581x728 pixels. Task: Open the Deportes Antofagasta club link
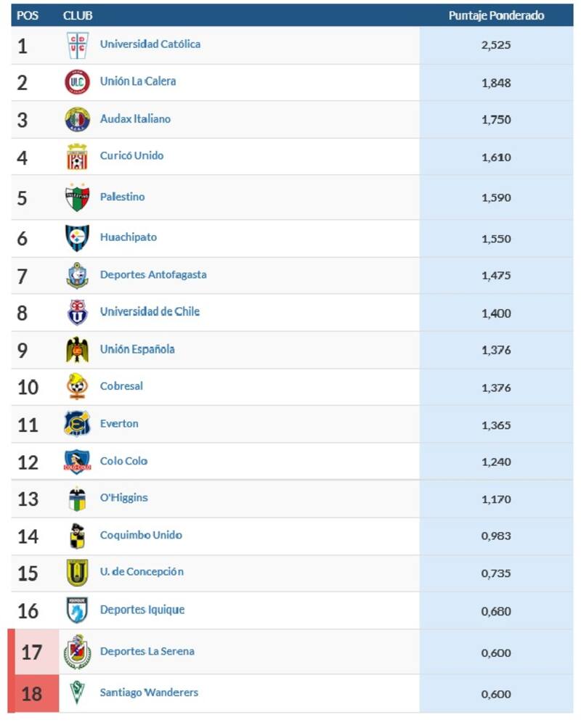(153, 275)
